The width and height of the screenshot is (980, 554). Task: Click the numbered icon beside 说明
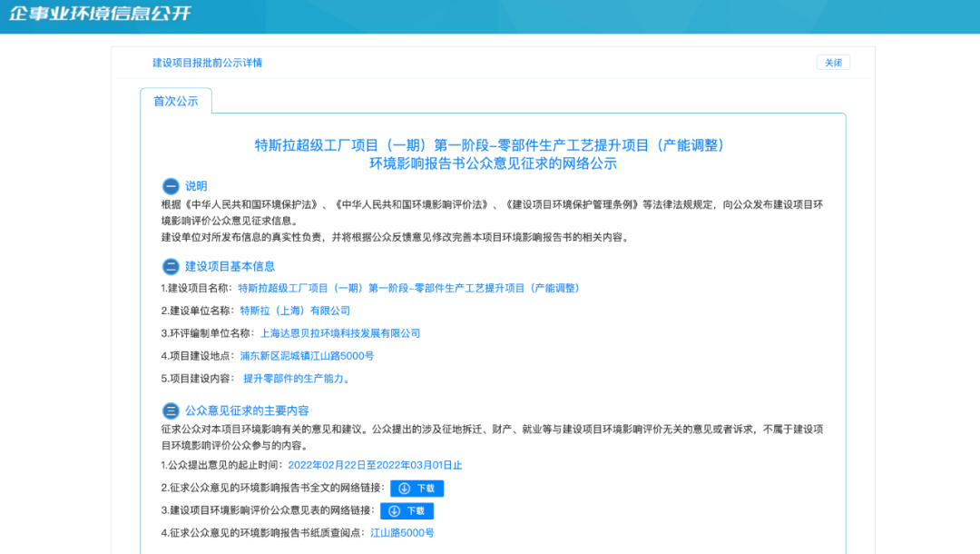[171, 185]
